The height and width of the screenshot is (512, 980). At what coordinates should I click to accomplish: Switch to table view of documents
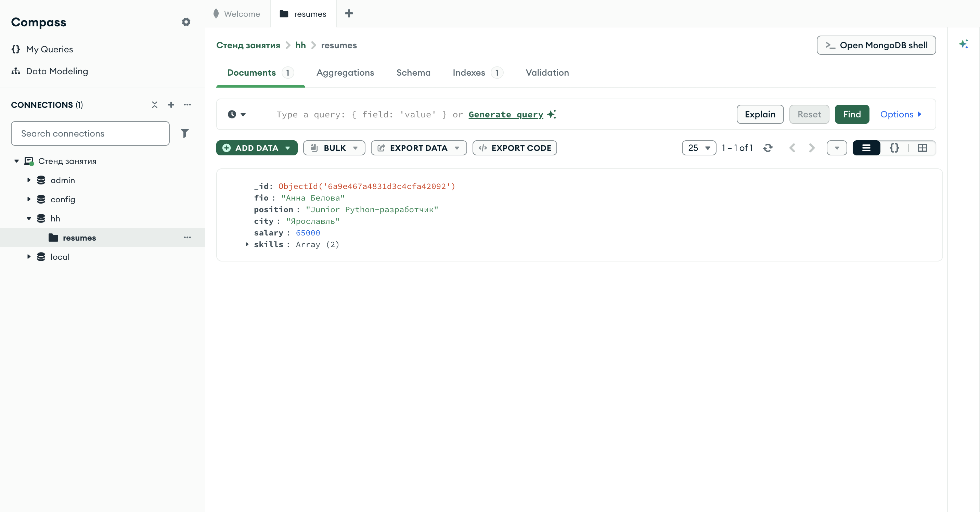coord(922,148)
